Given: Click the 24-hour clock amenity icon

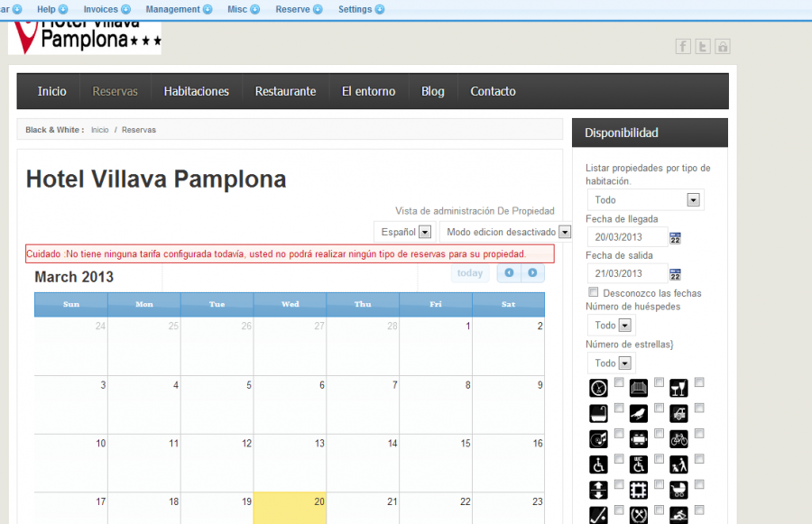Looking at the screenshot, I should coord(598,388).
